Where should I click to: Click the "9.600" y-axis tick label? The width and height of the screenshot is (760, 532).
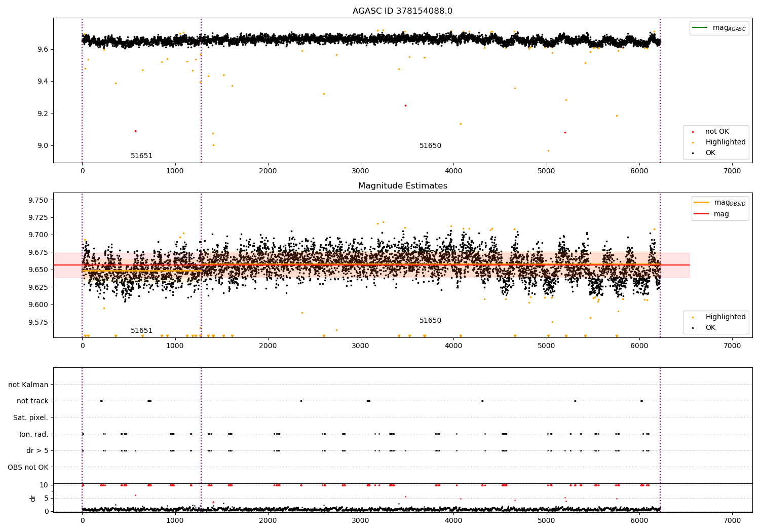(38, 305)
